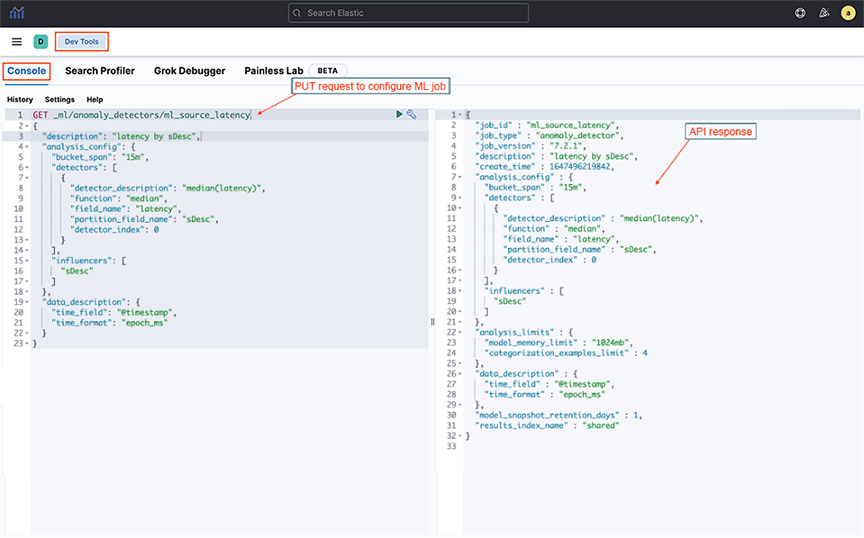The width and height of the screenshot is (864, 538).
Task: Open the user avatar menu
Action: pyautogui.click(x=848, y=13)
